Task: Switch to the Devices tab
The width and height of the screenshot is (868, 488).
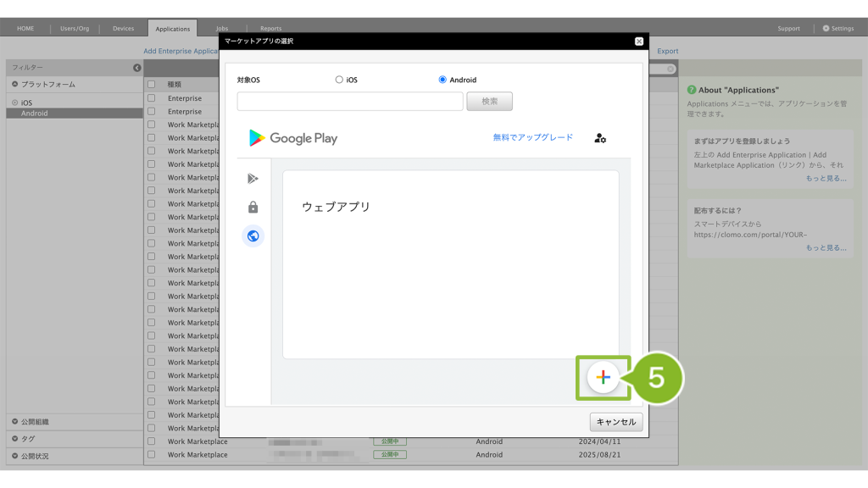Action: (x=123, y=28)
